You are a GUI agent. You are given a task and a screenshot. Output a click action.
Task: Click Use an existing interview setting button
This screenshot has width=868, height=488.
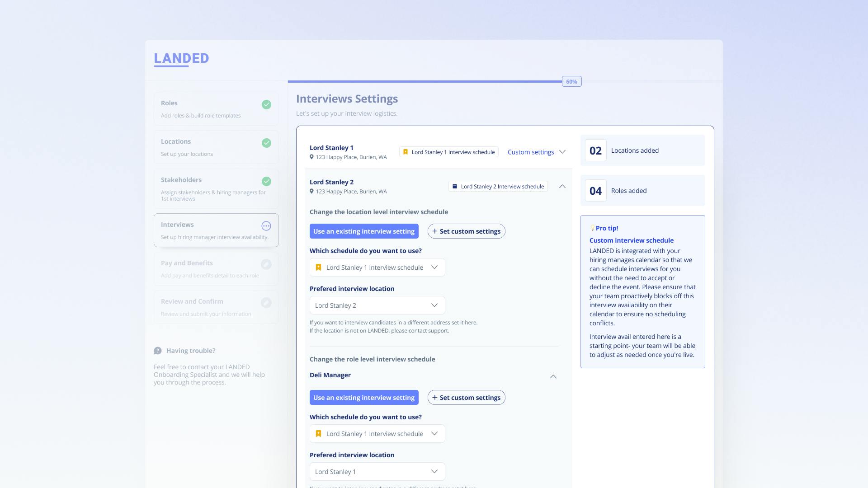coord(363,231)
